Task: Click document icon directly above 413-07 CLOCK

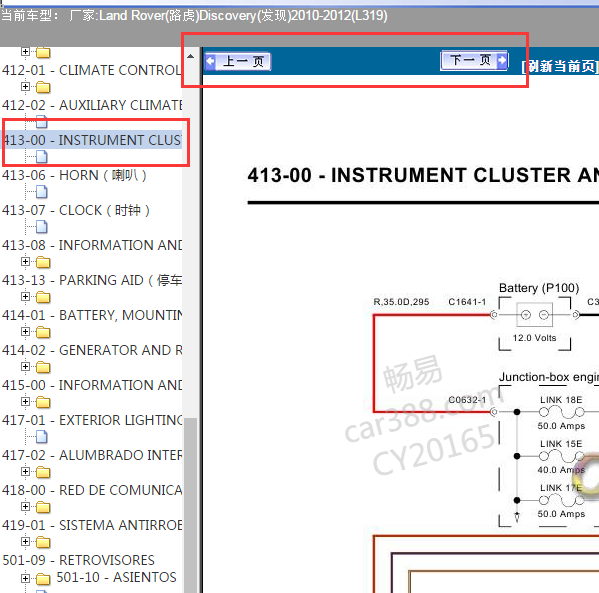Action: [x=42, y=191]
